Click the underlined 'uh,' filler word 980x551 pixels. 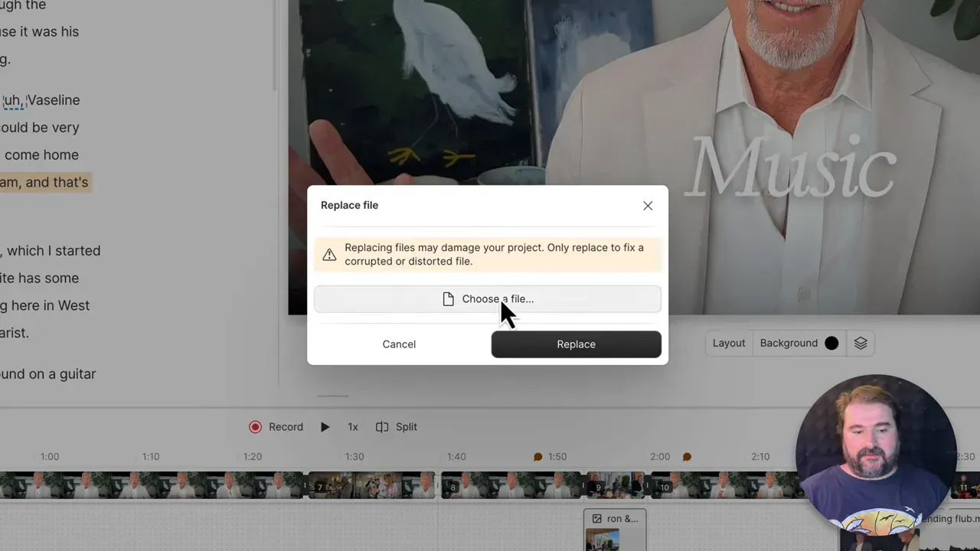pyautogui.click(x=13, y=100)
